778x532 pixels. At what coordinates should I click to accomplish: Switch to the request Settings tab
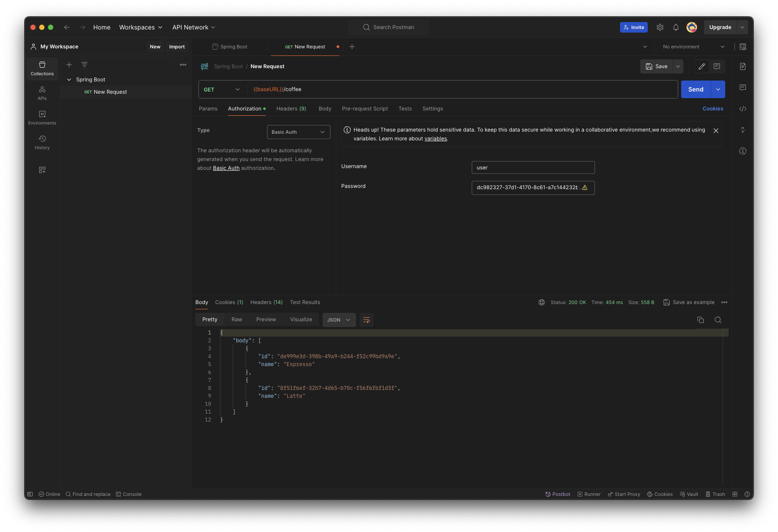(x=433, y=109)
